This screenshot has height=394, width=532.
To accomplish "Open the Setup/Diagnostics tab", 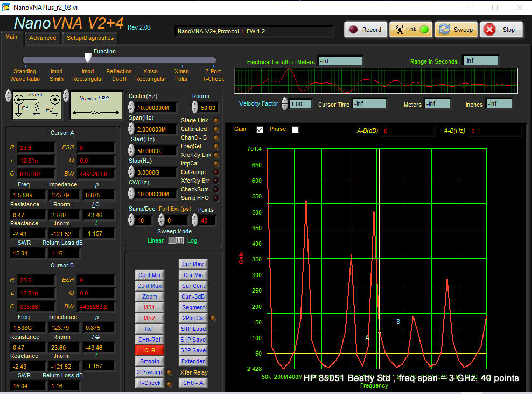I will pos(90,38).
